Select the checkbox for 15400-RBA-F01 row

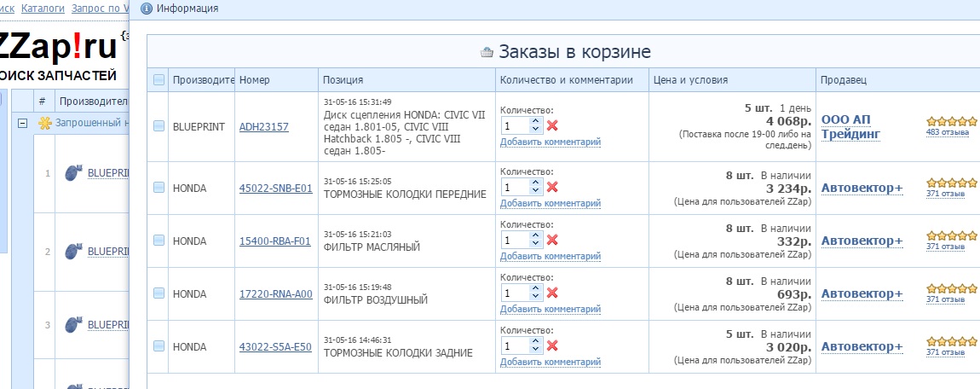[159, 241]
